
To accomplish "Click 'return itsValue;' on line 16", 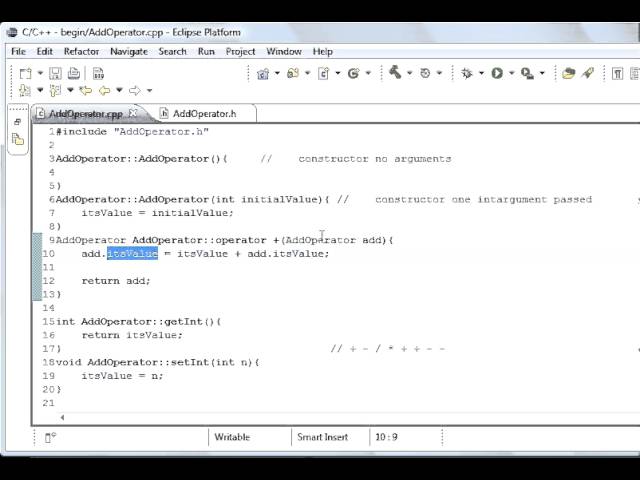I will [x=132, y=335].
